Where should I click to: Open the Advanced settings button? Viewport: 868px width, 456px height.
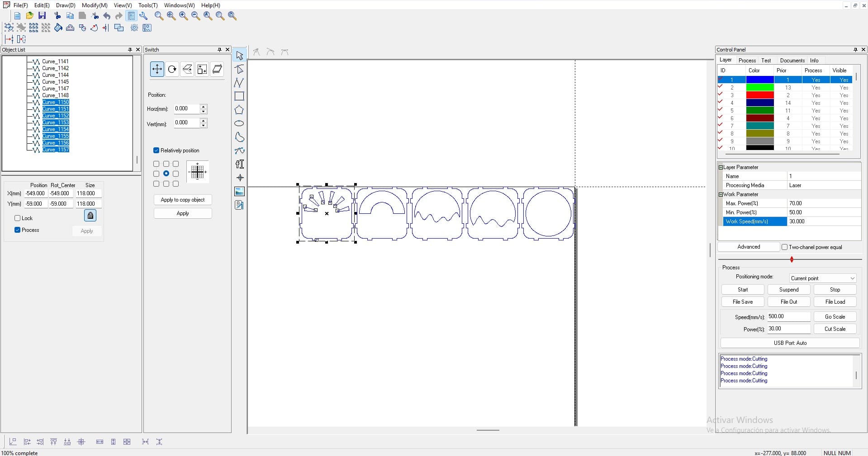pos(749,247)
